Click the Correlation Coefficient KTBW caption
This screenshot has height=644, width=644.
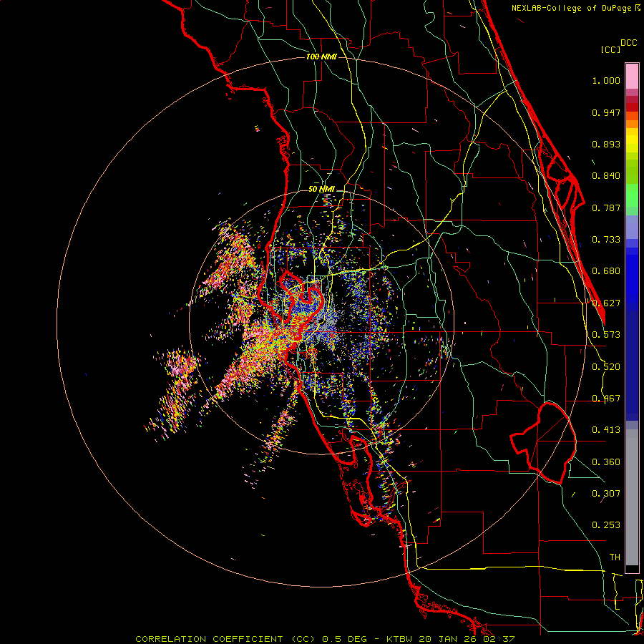(x=325, y=639)
